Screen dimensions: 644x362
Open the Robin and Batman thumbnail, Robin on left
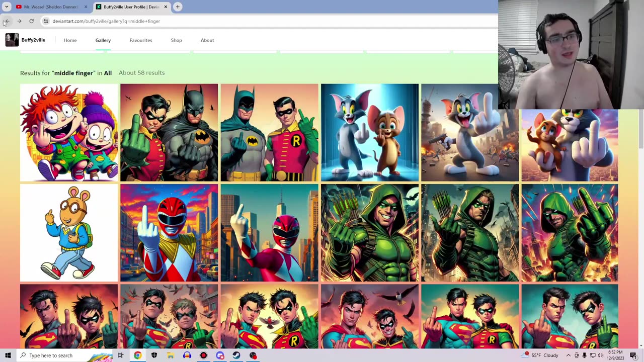(169, 132)
